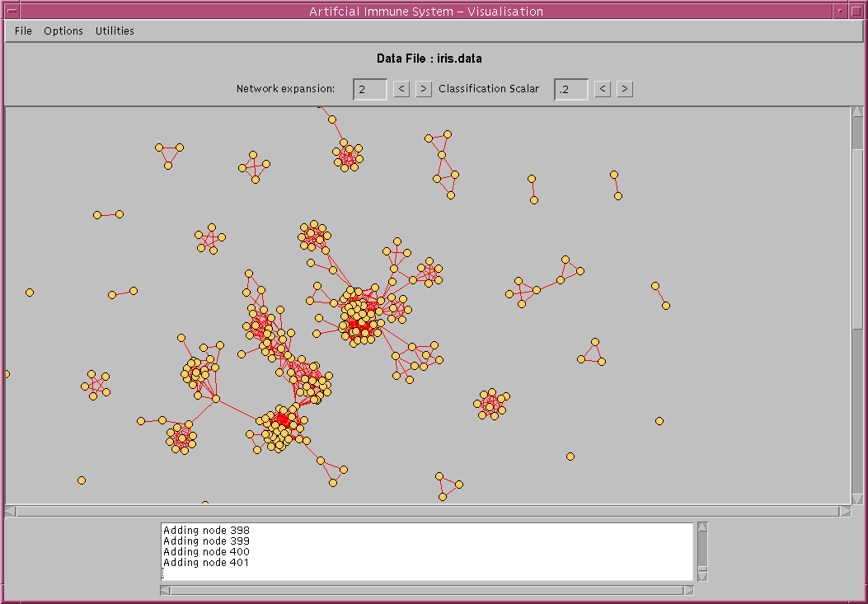Open the Options menu

point(63,31)
